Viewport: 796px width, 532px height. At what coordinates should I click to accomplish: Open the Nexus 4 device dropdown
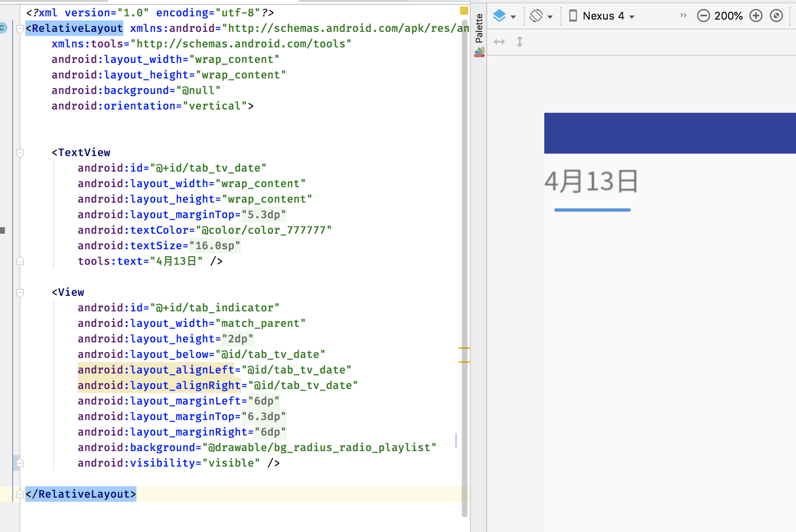(x=601, y=16)
